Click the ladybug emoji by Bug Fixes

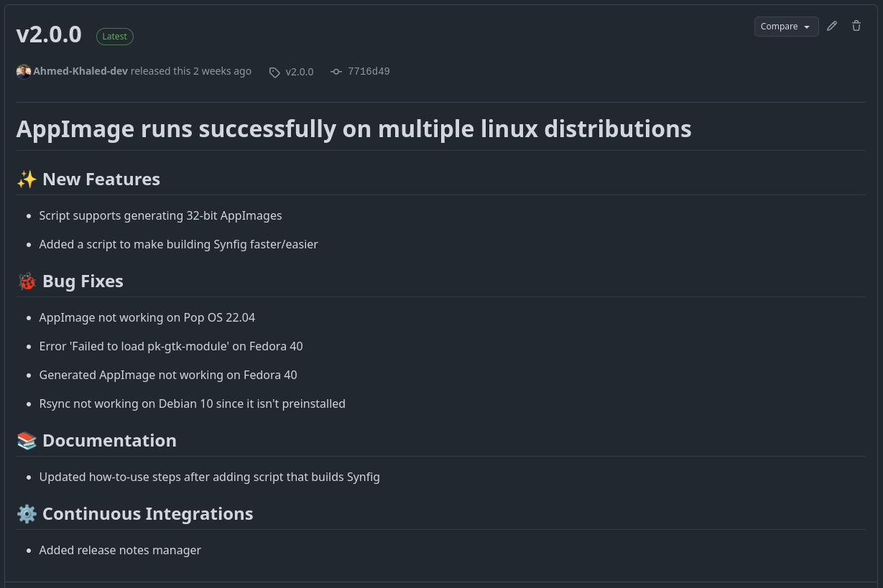27,281
